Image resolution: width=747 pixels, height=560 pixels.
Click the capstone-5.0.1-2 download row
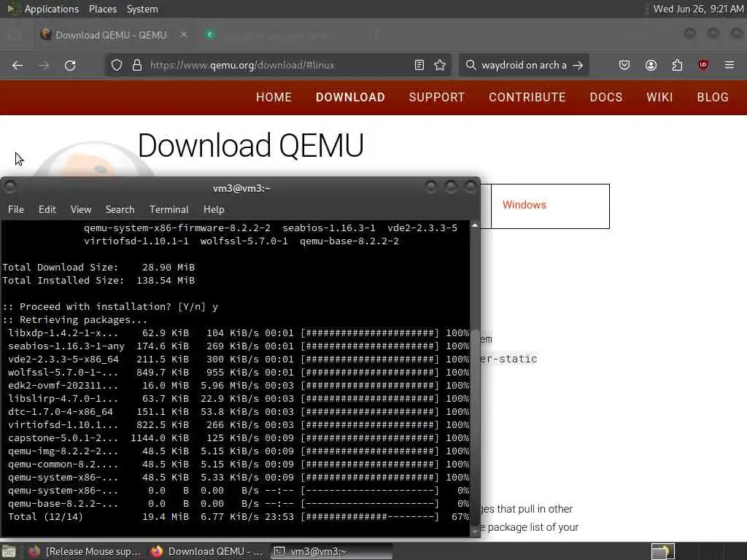(x=239, y=437)
